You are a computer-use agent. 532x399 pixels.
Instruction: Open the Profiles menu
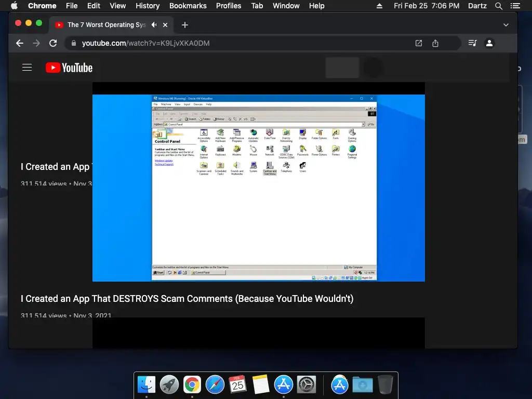[229, 6]
